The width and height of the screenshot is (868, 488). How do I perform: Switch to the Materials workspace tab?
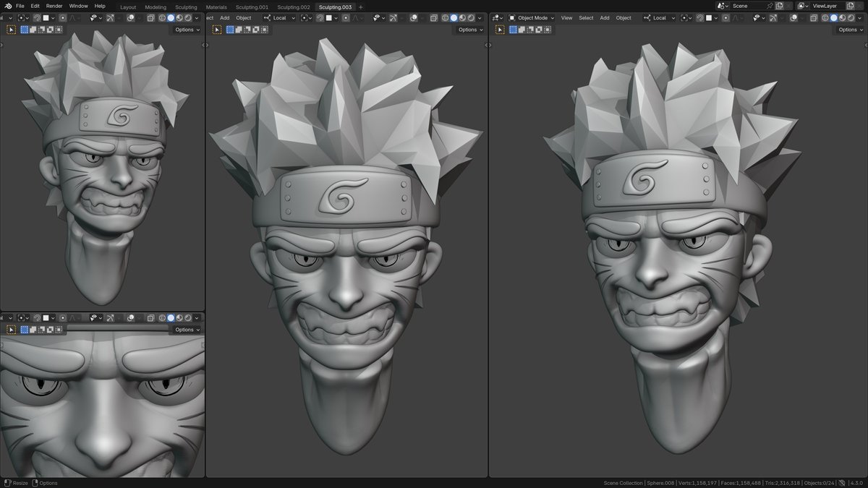pos(216,7)
